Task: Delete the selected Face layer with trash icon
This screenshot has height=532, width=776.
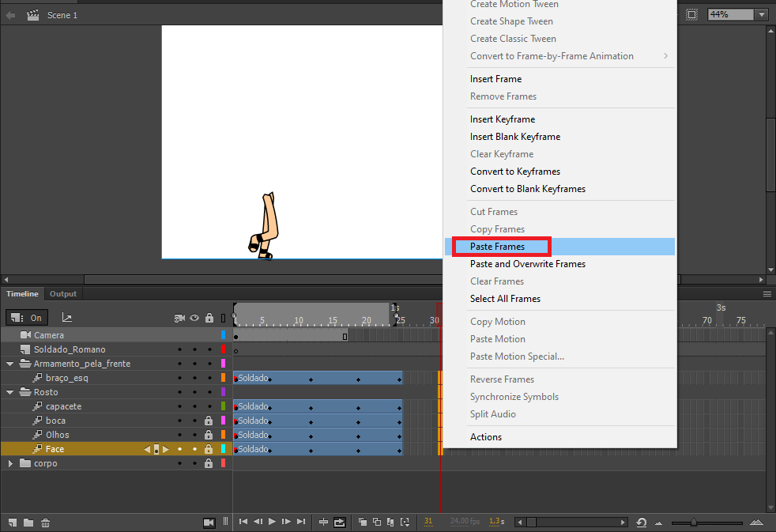Action: click(45, 523)
